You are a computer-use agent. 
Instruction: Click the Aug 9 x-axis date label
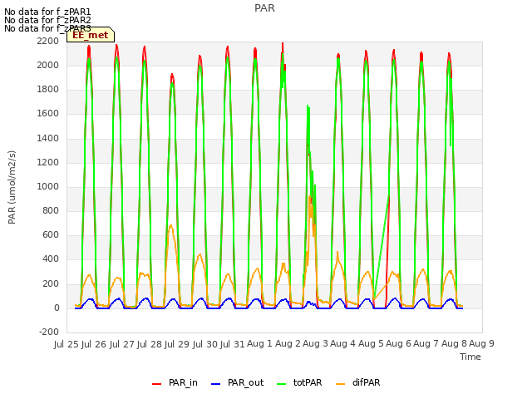click(x=481, y=343)
